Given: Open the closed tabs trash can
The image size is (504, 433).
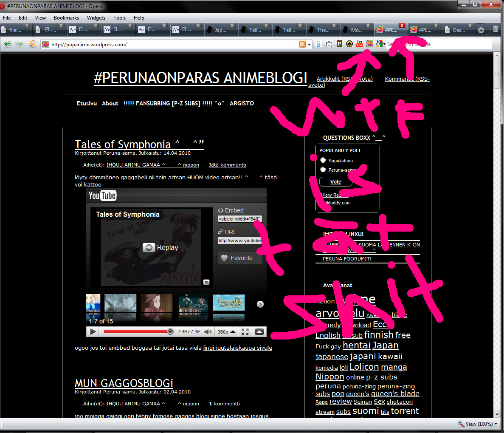Looking at the screenshot, I should [496, 30].
